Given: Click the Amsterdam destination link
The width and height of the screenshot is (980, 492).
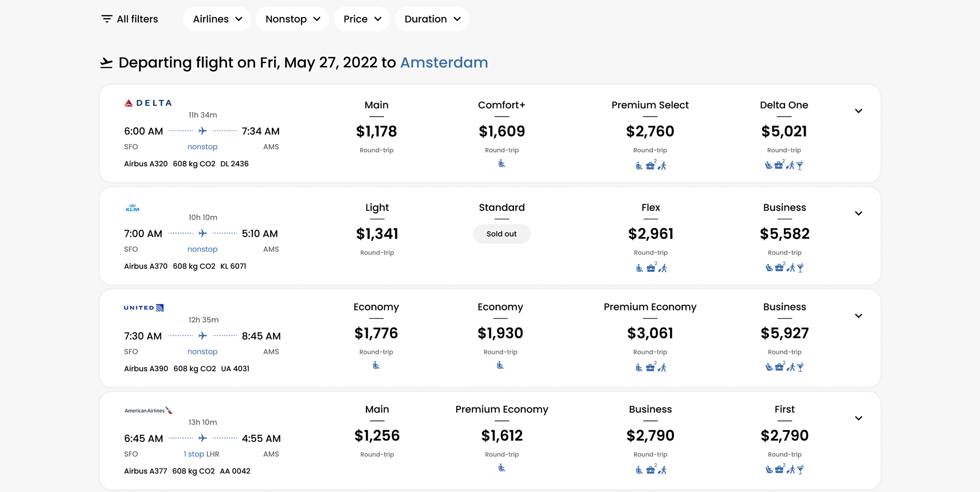Looking at the screenshot, I should [444, 62].
